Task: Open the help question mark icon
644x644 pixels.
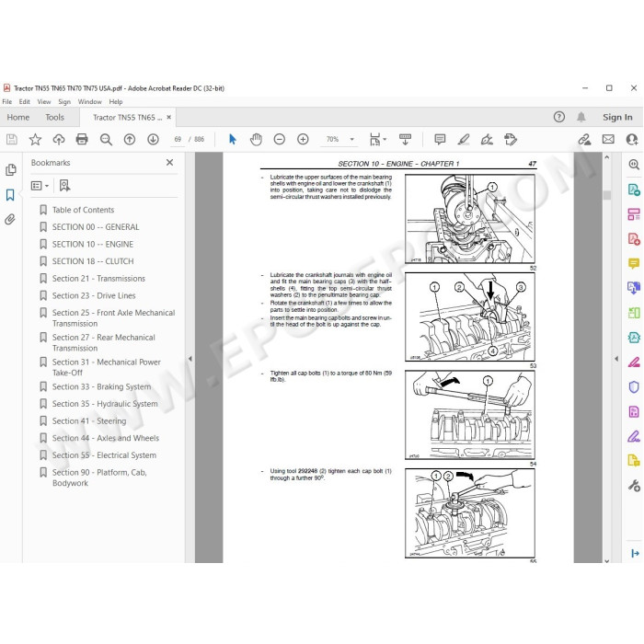Action: click(x=559, y=117)
